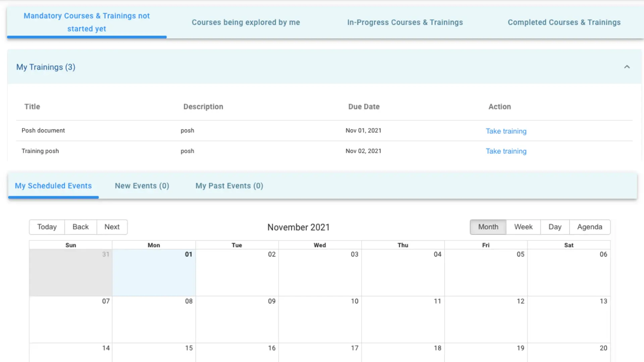Click posh description in Training posh row
Image resolution: width=644 pixels, height=362 pixels.
click(x=187, y=151)
